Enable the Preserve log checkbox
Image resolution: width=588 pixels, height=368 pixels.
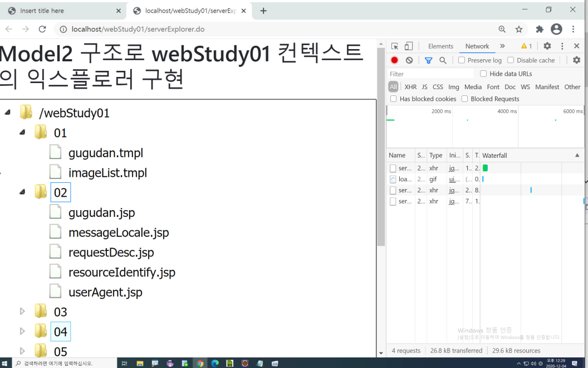click(461, 60)
